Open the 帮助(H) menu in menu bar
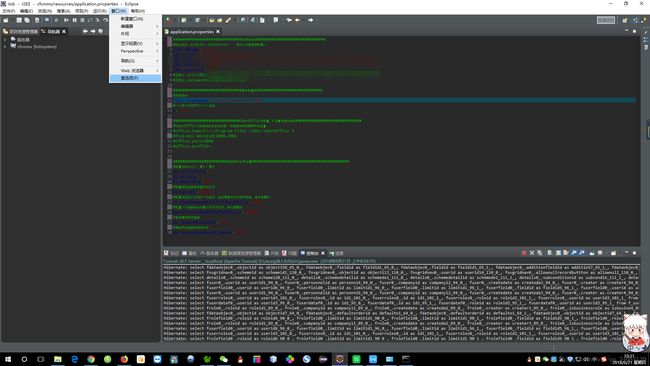This screenshot has width=650, height=366. click(138, 11)
